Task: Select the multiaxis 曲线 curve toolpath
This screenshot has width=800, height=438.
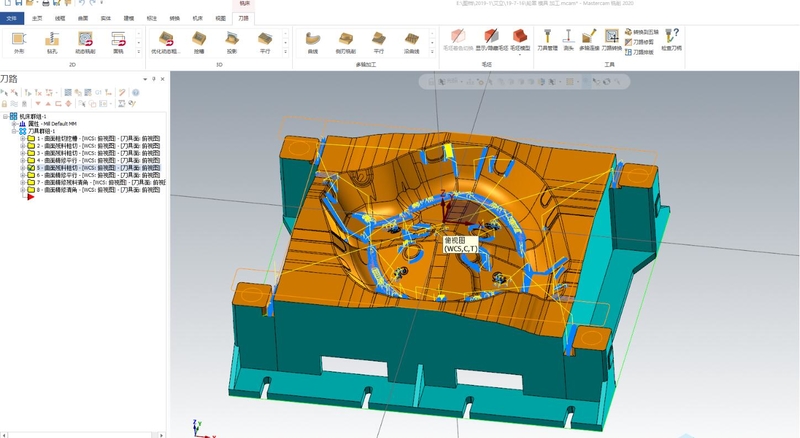Action: pyautogui.click(x=313, y=42)
